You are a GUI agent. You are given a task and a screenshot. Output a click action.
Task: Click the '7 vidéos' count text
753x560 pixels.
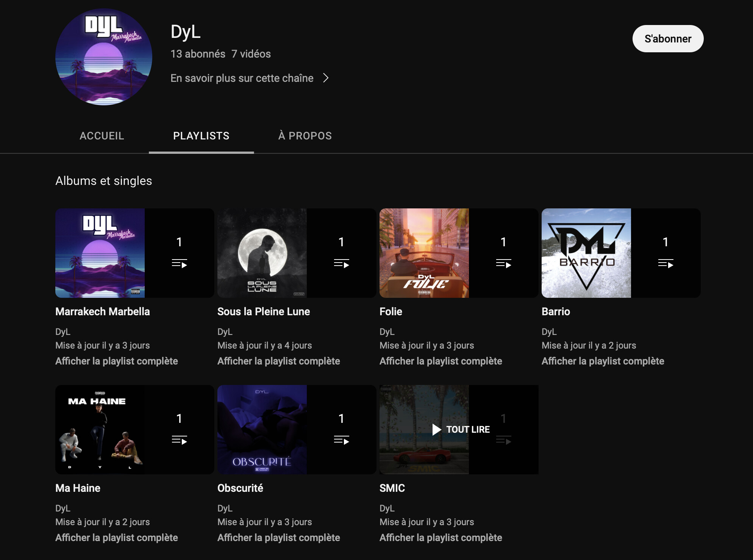[x=251, y=54]
